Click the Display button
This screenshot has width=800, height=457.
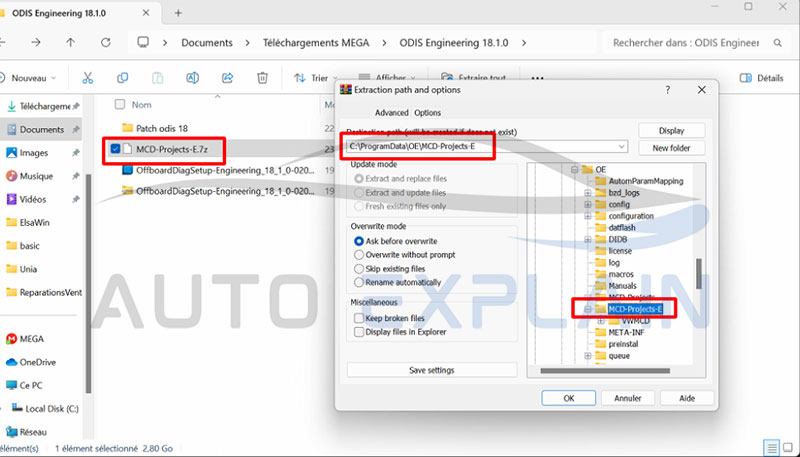tap(671, 131)
